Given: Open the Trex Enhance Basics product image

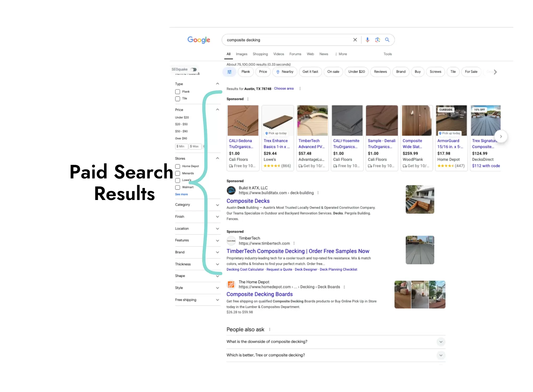Looking at the screenshot, I should 277,121.
